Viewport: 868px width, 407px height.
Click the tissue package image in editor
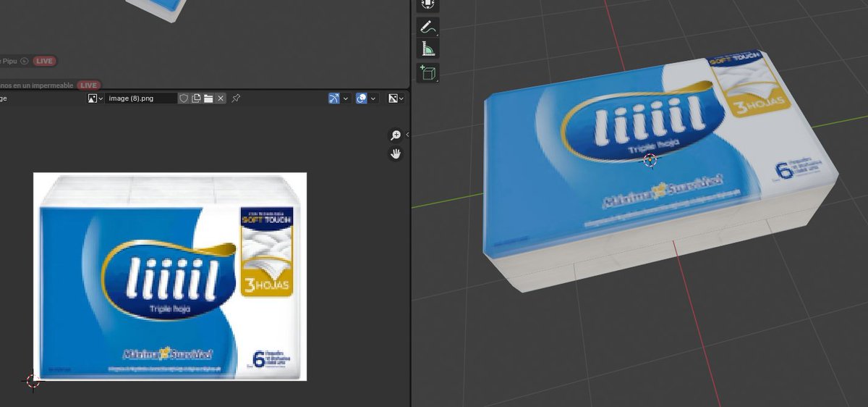pyautogui.click(x=170, y=277)
